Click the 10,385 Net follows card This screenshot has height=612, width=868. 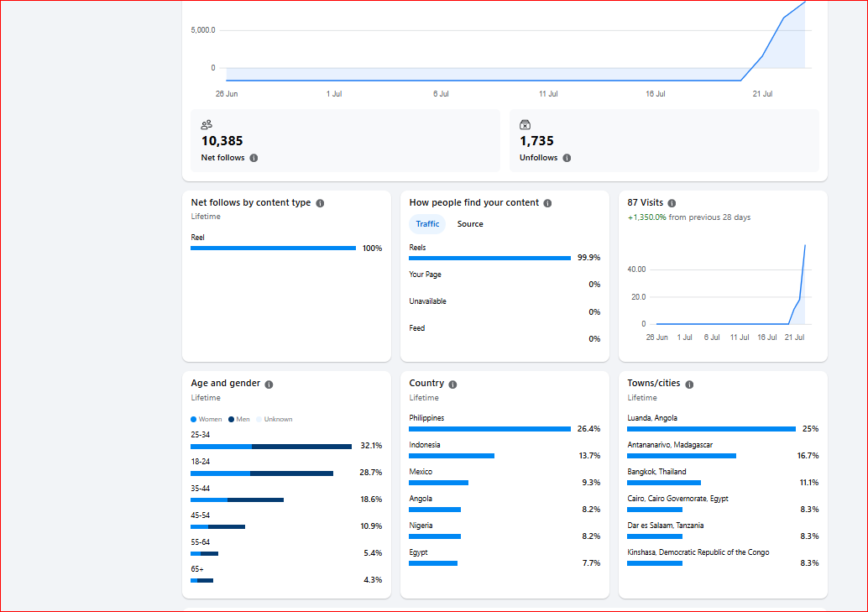pyautogui.click(x=345, y=141)
